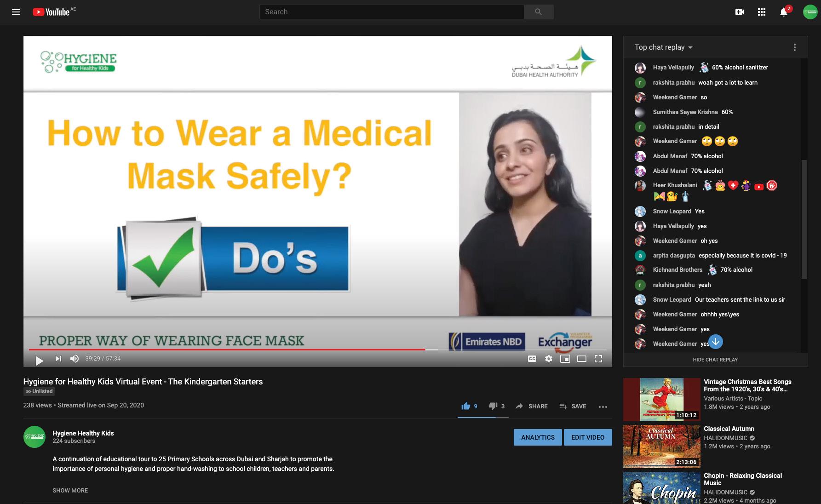Open Hygiene Healthy Kids channel name

[83, 433]
